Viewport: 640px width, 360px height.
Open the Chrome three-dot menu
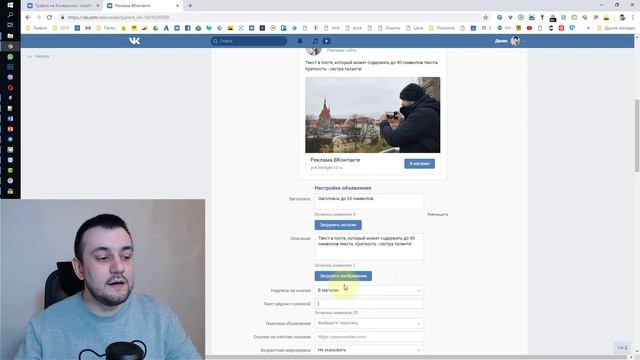pos(633,18)
